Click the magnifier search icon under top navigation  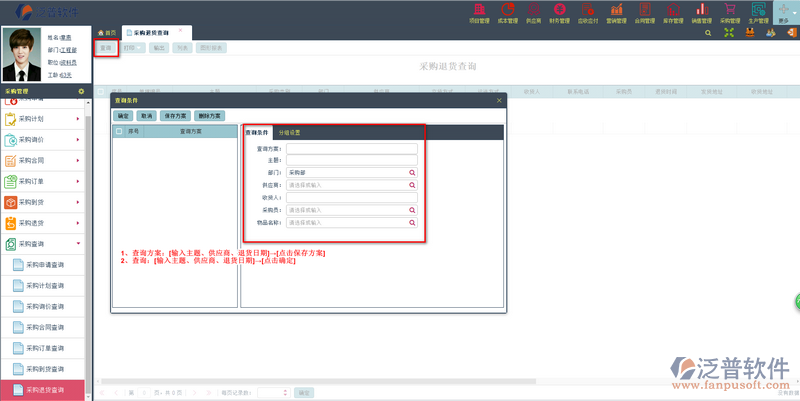[708, 33]
